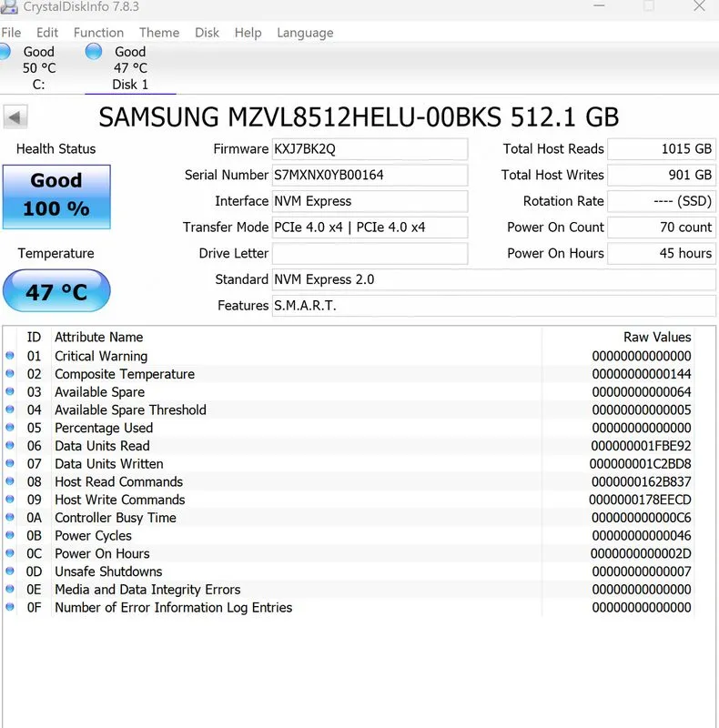Open the Function menu
Viewport: 719px width, 728px height.
point(98,33)
